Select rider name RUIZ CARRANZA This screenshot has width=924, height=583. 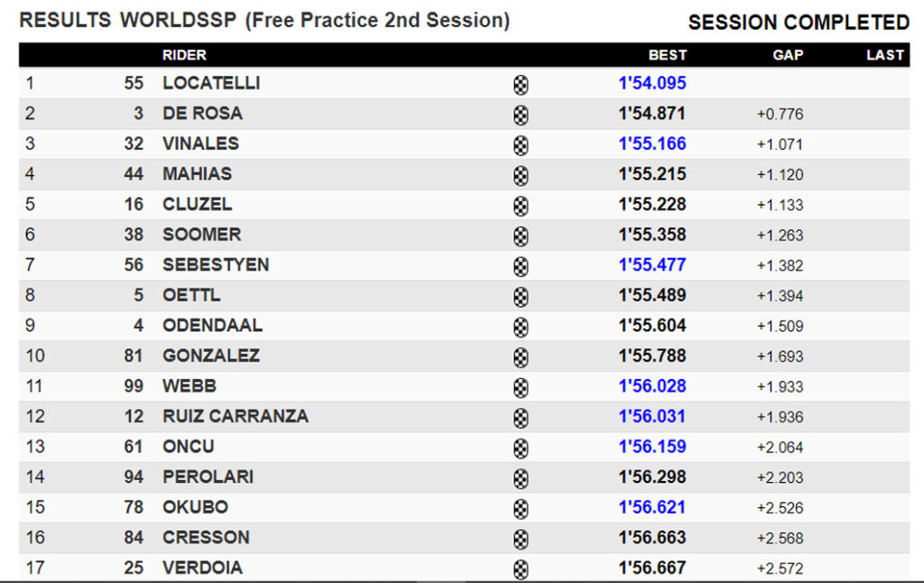pos(235,416)
